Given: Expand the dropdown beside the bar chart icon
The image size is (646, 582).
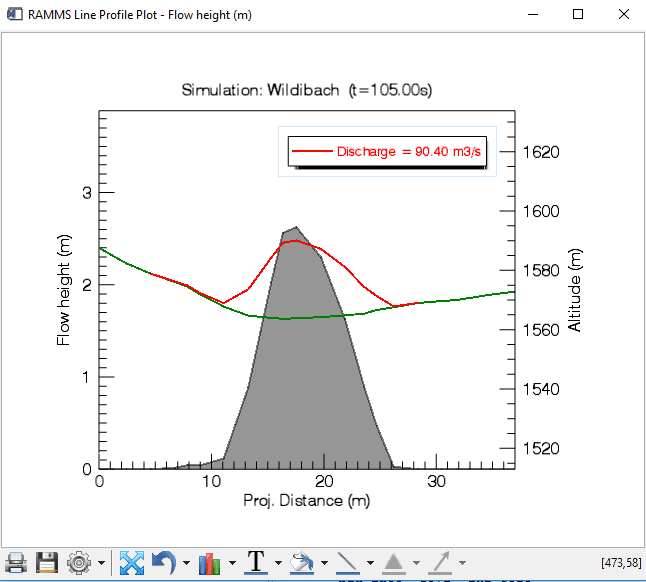Looking at the screenshot, I should coord(232,563).
